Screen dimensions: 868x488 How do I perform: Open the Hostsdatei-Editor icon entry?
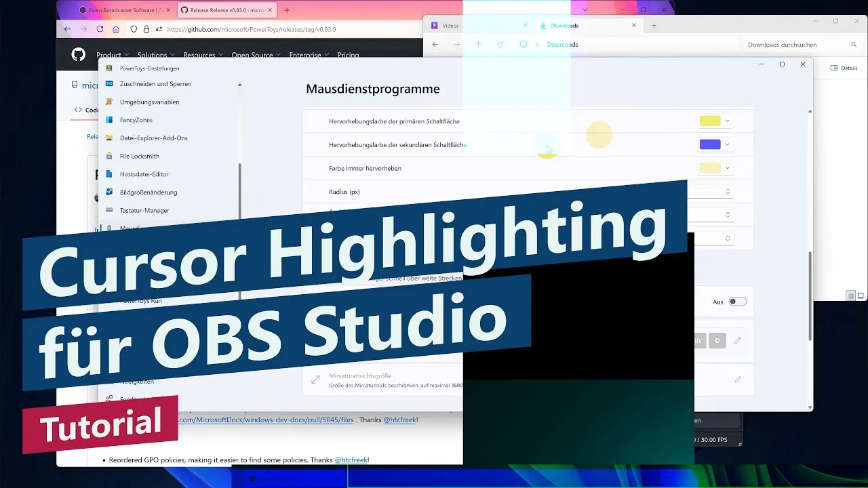coord(109,174)
